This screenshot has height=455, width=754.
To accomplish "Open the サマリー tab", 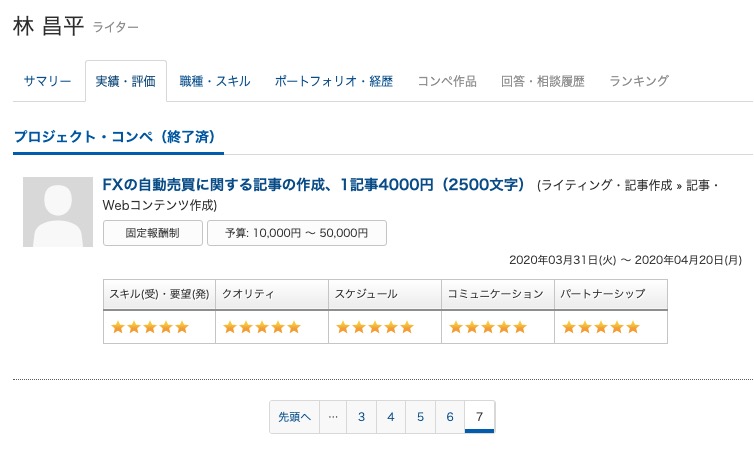I will point(48,81).
